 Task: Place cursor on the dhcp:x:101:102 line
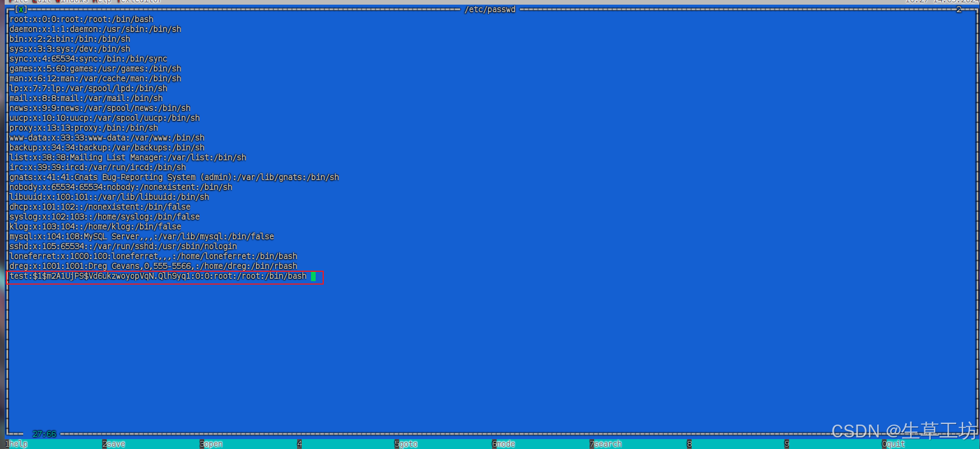tap(100, 207)
